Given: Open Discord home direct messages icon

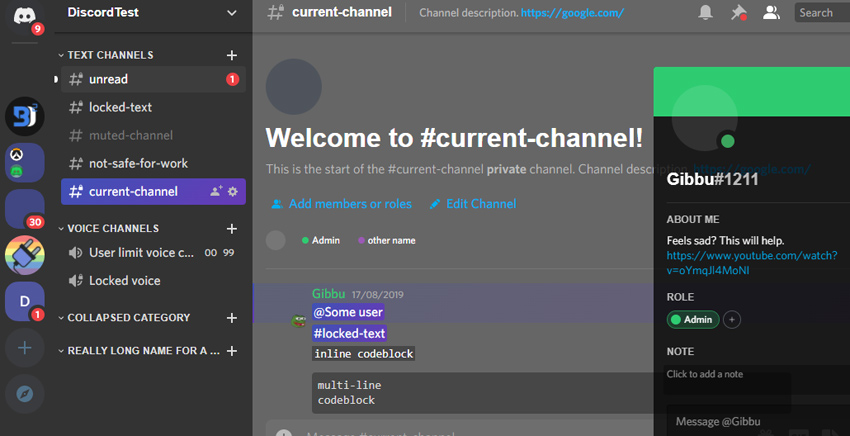Looking at the screenshot, I should [x=24, y=16].
